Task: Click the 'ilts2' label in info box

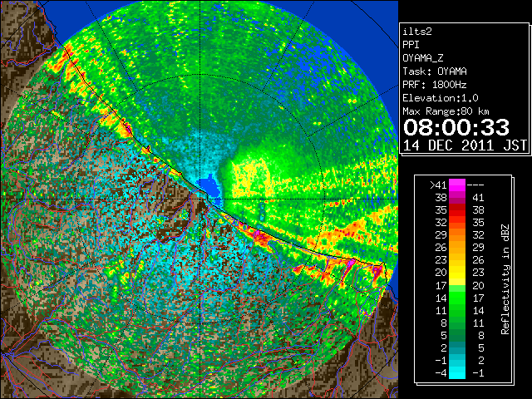Action: [417, 32]
